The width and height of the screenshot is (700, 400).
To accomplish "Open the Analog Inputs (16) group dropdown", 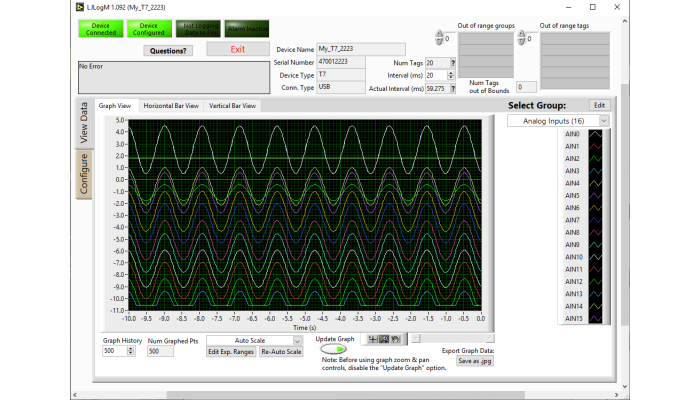I will pyautogui.click(x=604, y=121).
